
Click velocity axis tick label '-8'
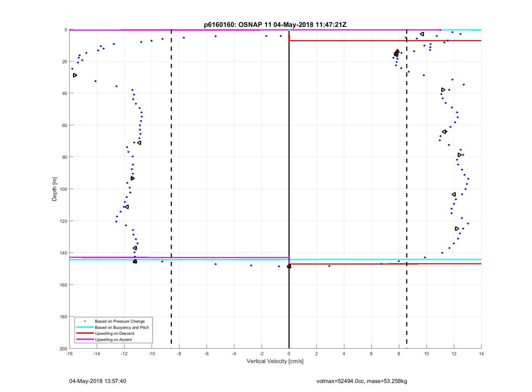[x=179, y=353]
